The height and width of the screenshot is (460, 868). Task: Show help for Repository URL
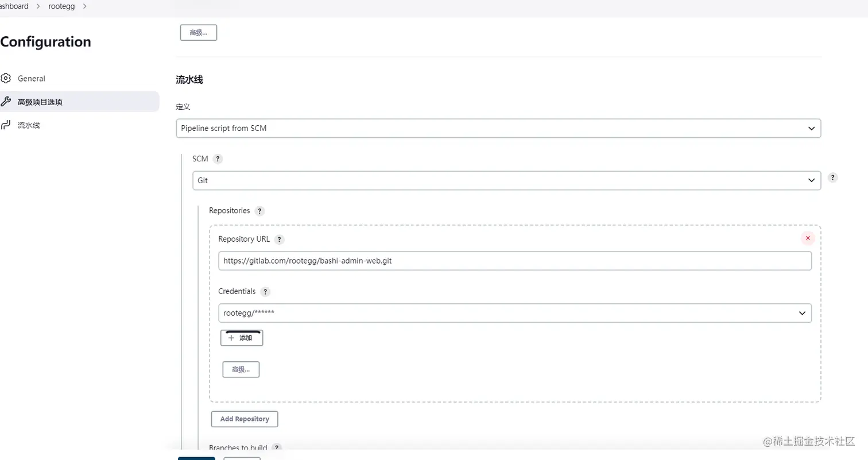tap(279, 239)
